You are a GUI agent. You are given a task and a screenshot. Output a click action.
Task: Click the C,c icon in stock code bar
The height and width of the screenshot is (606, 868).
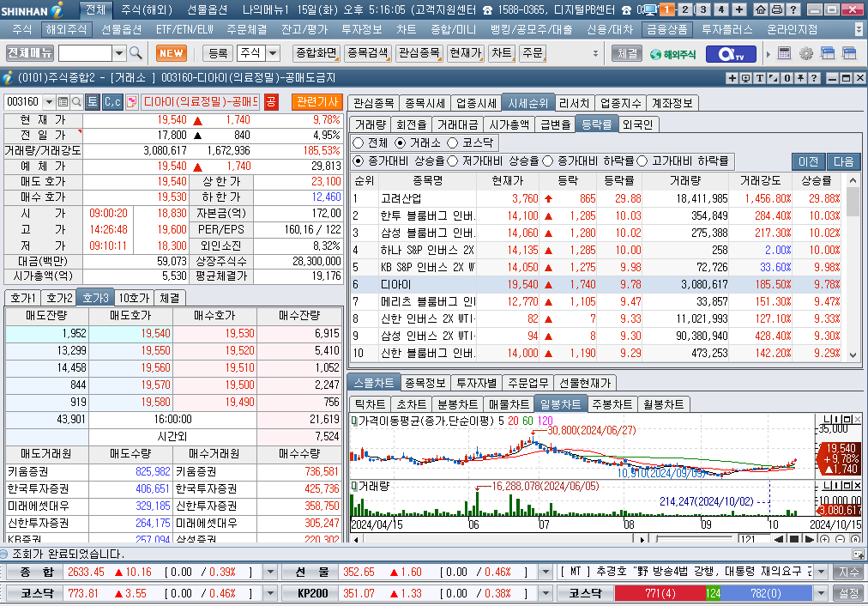click(112, 102)
